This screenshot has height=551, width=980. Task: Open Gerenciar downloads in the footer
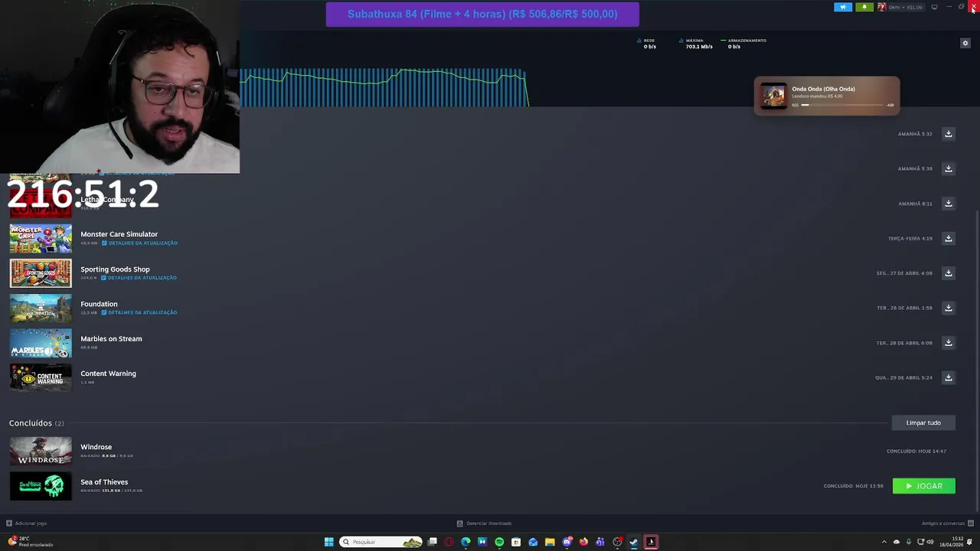point(484,523)
